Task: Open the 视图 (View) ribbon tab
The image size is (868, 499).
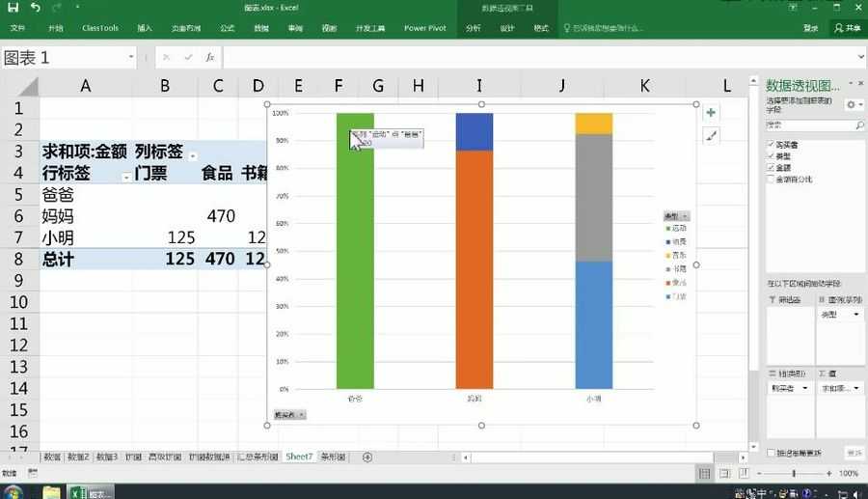Action: tap(330, 28)
